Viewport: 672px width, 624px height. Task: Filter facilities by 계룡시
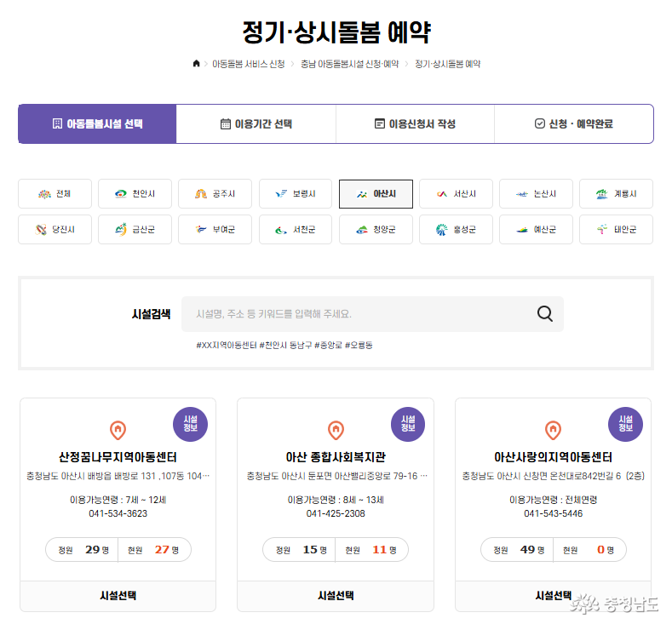(x=617, y=194)
